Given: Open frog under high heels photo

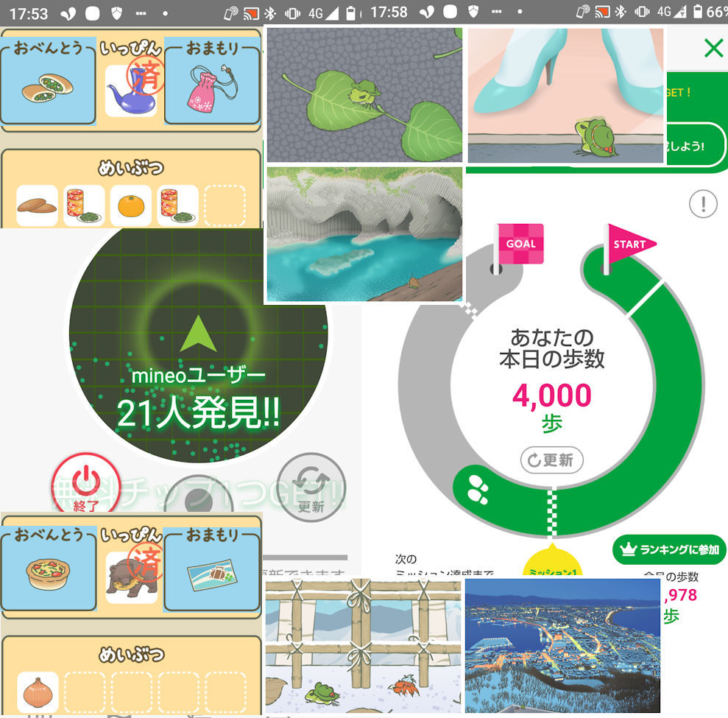Looking at the screenshot, I should point(565,96).
